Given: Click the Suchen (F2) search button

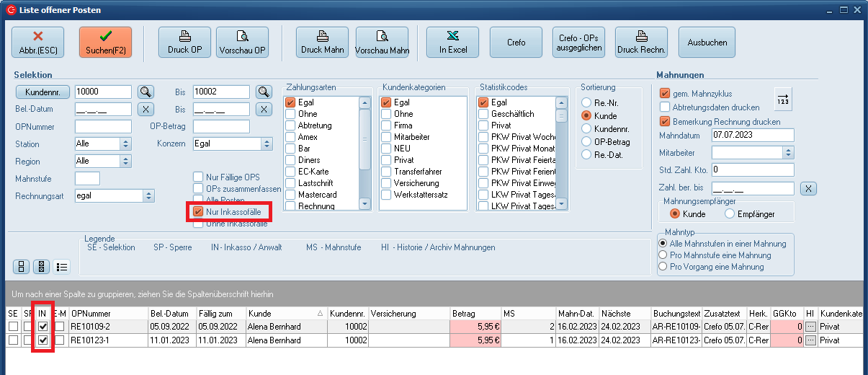Looking at the screenshot, I should point(105,42).
